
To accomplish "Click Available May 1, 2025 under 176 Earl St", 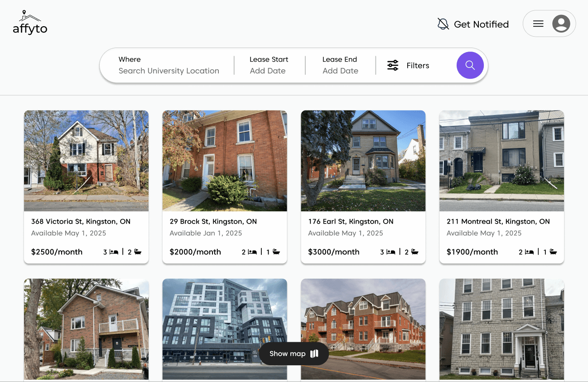I will pyautogui.click(x=346, y=233).
